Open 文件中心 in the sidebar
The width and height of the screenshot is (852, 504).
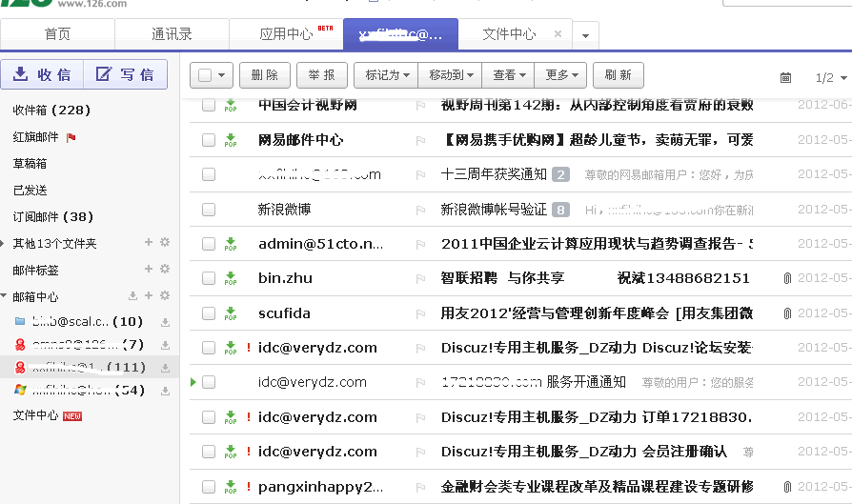[x=35, y=415]
